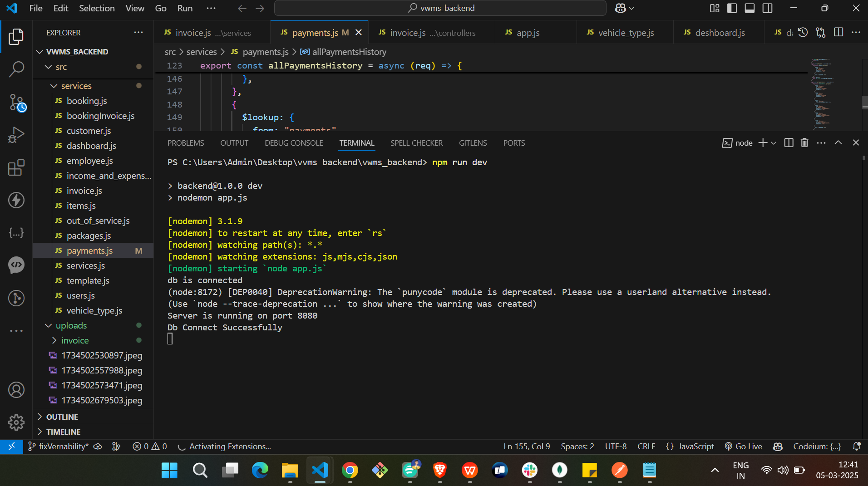The image size is (868, 486).
Task: Switch to the PROBLEMS panel tab
Action: (186, 143)
